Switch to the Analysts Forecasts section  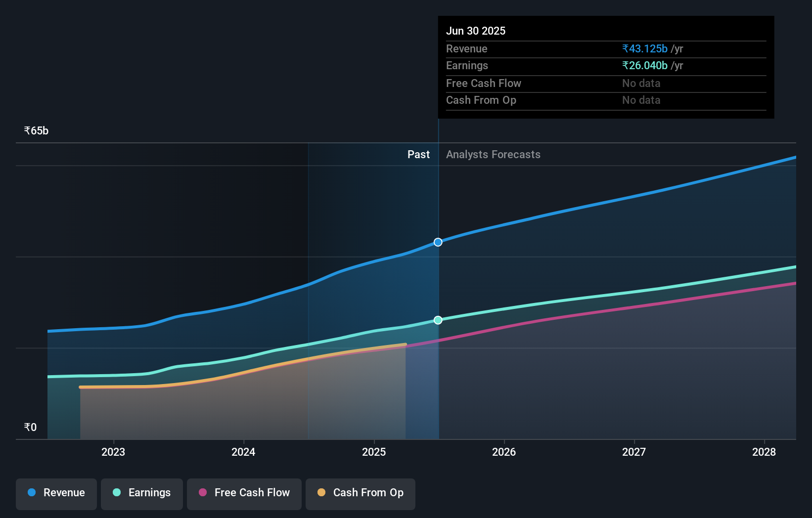tap(493, 154)
